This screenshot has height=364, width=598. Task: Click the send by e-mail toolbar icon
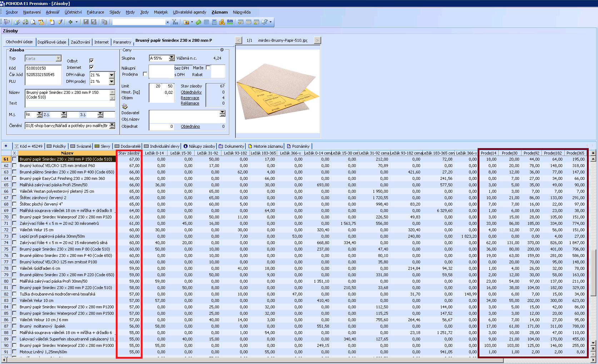tap(41, 22)
